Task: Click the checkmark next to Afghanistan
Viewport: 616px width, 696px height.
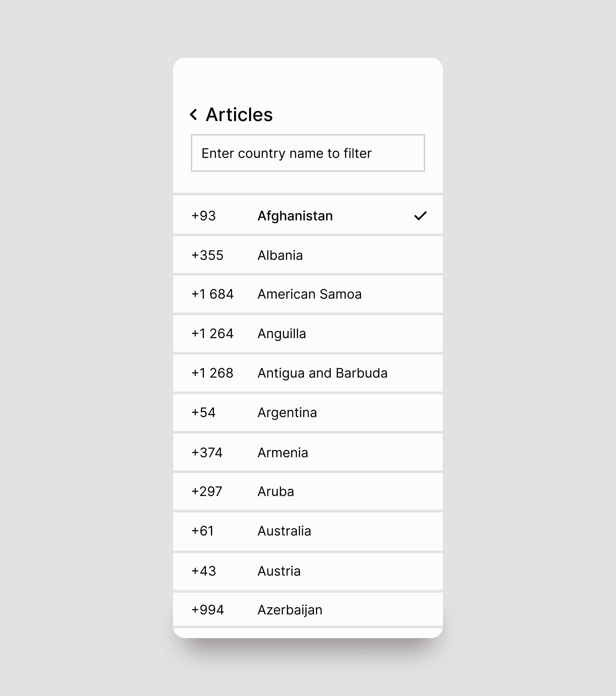Action: (x=420, y=216)
